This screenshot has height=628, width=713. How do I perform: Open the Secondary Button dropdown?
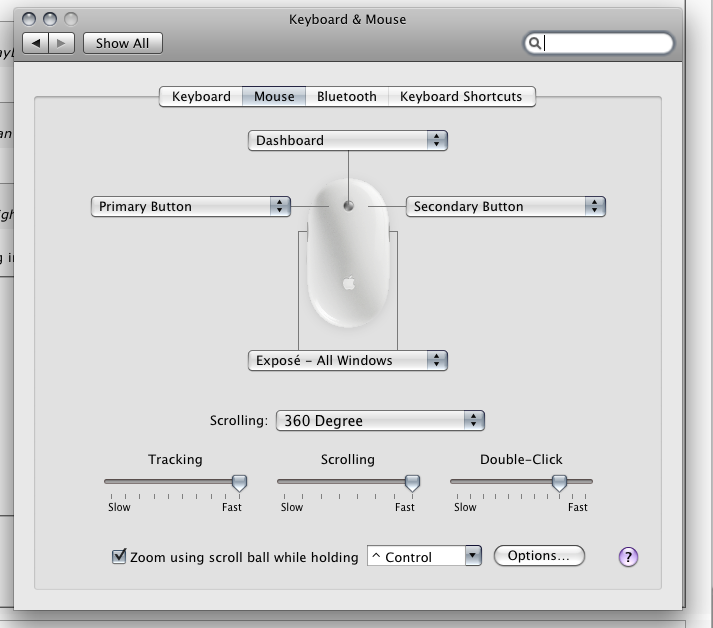point(506,206)
